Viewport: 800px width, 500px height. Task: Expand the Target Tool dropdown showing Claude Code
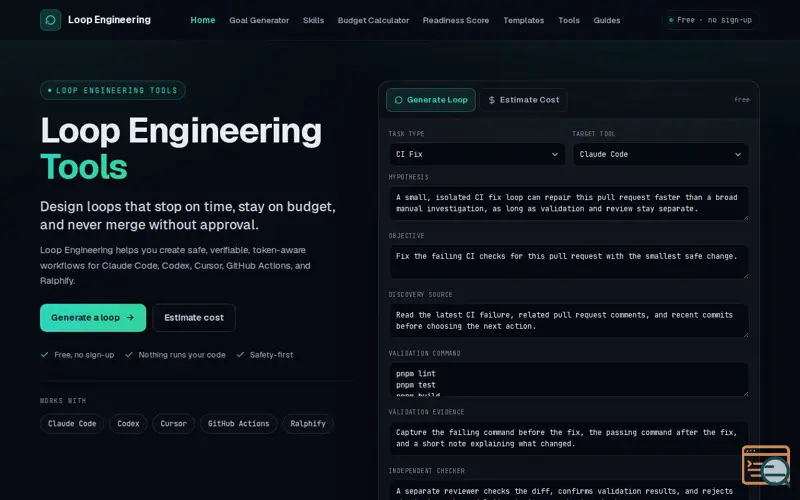click(x=661, y=154)
